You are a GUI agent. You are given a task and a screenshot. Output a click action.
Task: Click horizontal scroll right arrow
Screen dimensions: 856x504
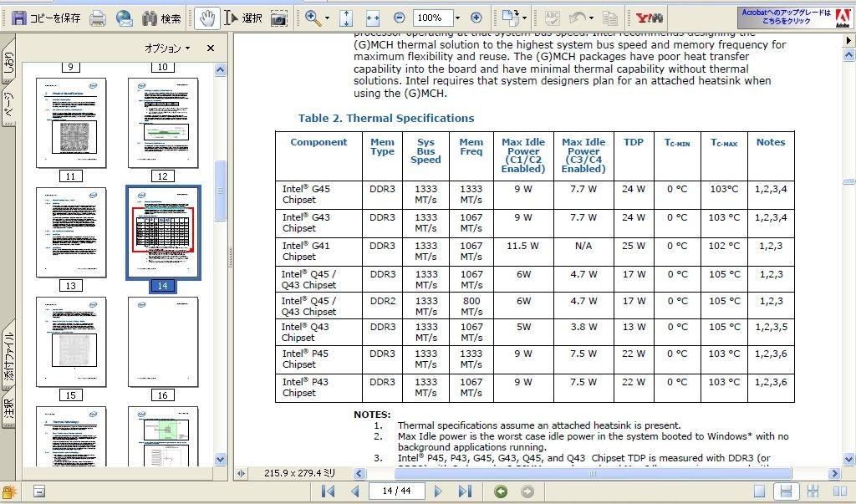[834, 473]
